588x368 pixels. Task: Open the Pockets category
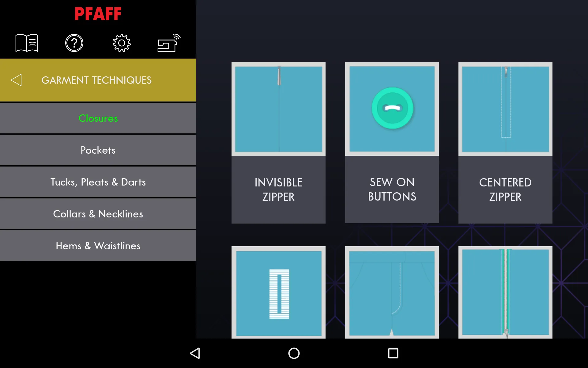click(98, 150)
